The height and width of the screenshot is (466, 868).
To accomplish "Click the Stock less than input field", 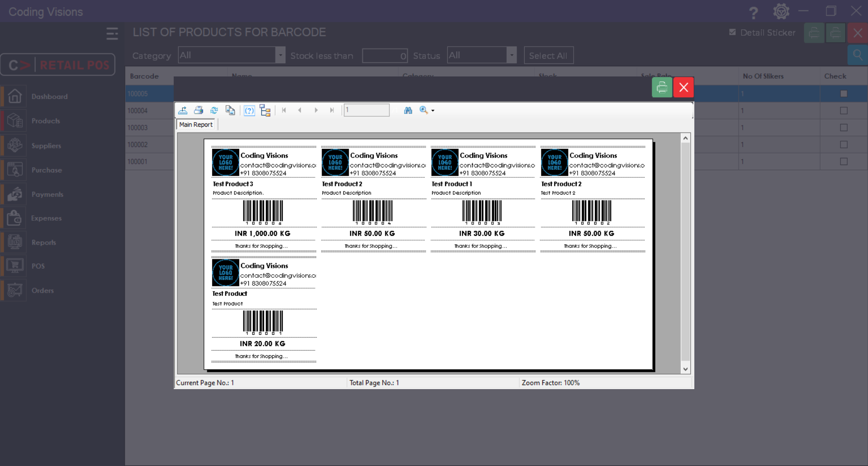I will [x=385, y=56].
